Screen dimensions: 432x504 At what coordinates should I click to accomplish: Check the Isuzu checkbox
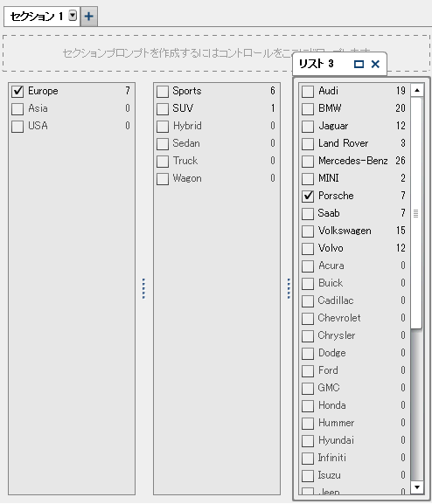click(308, 475)
